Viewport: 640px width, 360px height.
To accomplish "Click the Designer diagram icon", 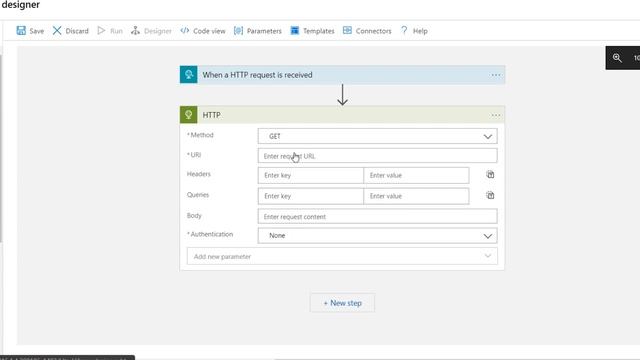I will point(135,31).
